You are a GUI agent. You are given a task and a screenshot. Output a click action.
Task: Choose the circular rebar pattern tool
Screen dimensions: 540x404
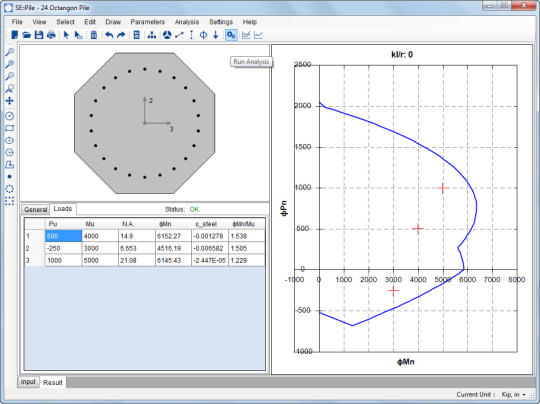click(9, 189)
